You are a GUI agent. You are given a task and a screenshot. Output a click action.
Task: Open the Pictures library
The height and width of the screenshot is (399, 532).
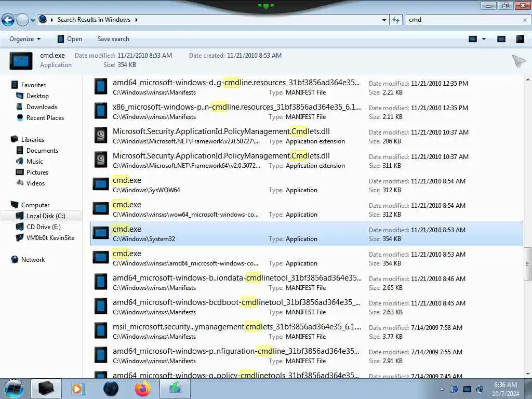click(37, 172)
